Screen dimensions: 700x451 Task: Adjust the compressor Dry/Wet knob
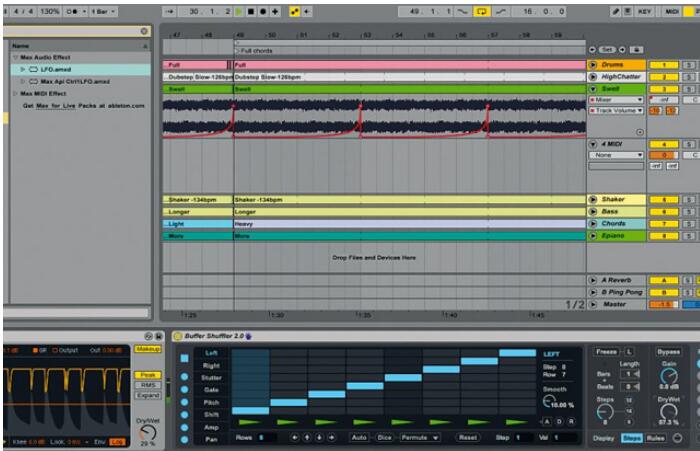point(147,433)
